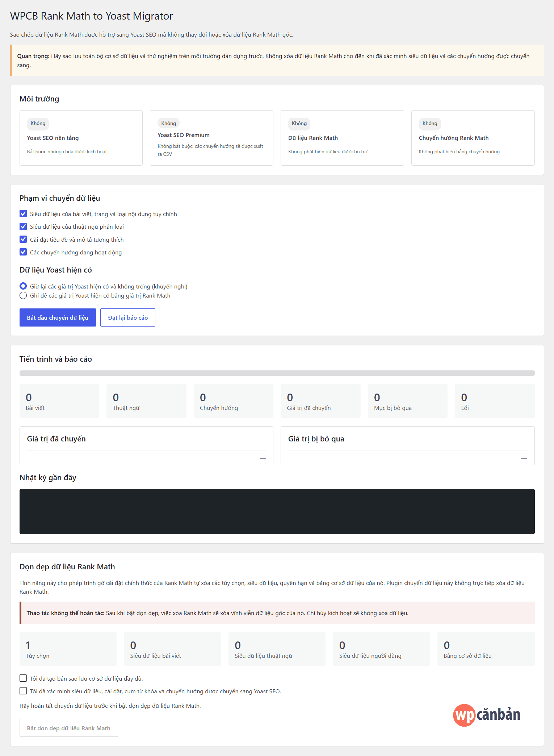Click 'Bảng cơ sở dữ liệu' cleanup counter
Screen dimensions: 554x756
pos(486,649)
